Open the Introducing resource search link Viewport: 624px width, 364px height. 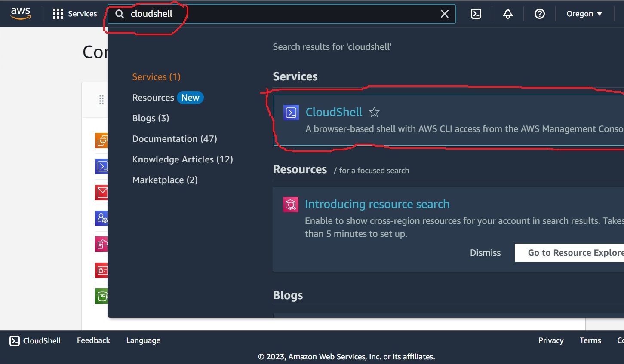point(377,204)
